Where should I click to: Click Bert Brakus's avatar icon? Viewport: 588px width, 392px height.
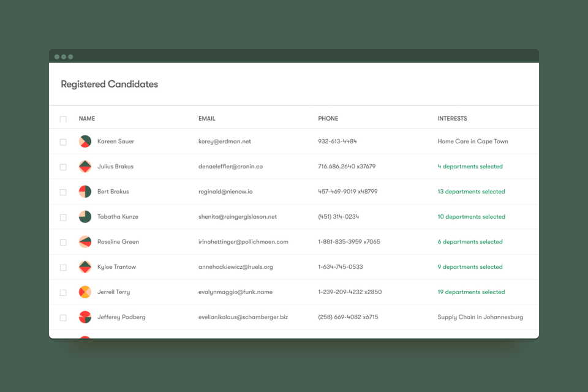point(85,192)
